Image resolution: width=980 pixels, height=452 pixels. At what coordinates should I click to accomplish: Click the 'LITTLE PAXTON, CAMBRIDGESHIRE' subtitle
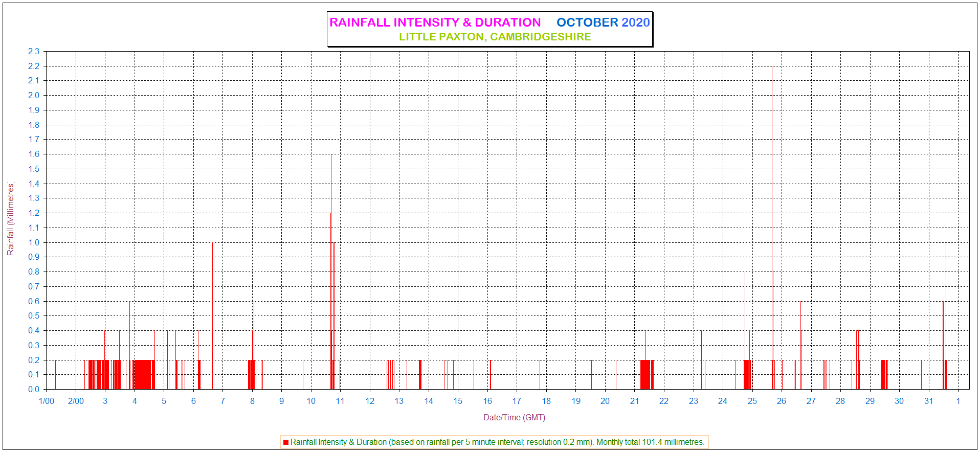pos(495,37)
